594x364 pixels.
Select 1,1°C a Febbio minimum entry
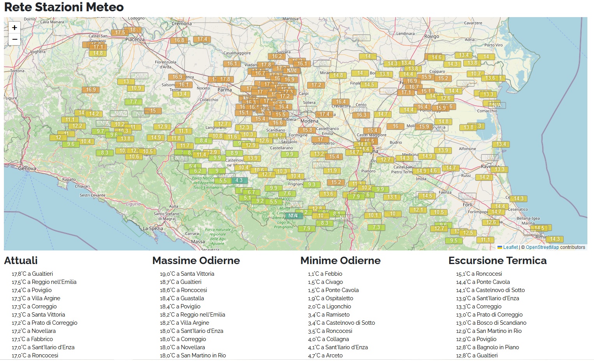(x=325, y=274)
